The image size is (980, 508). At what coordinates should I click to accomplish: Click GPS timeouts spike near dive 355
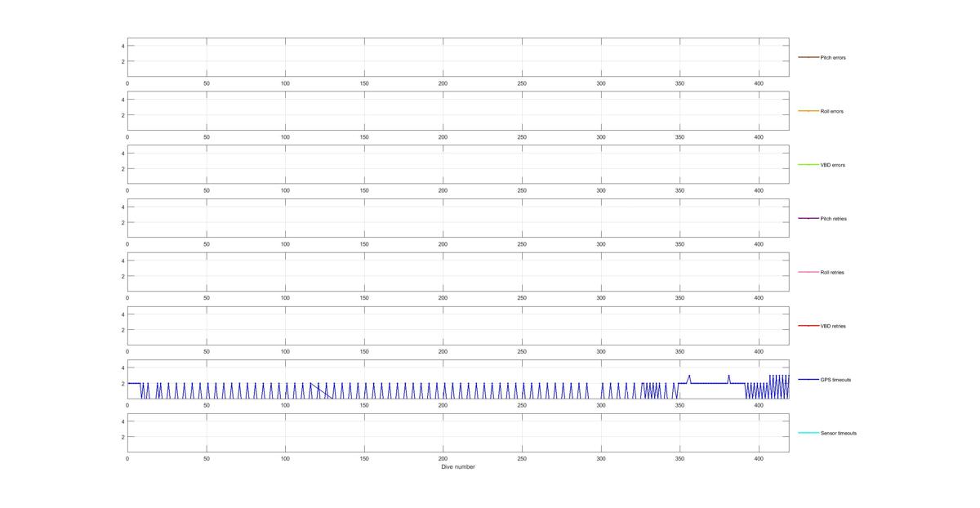(688, 377)
